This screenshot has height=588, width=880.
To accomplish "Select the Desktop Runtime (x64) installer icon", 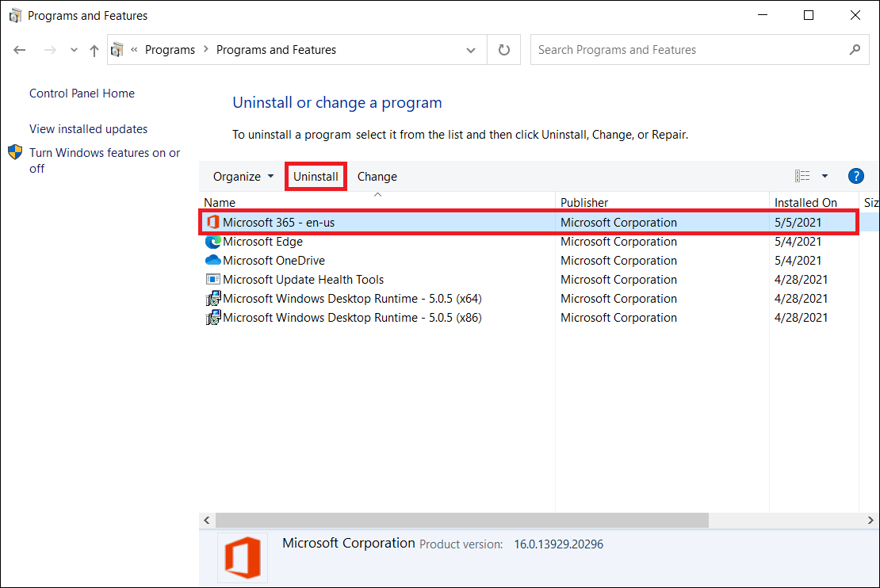I will [x=212, y=299].
